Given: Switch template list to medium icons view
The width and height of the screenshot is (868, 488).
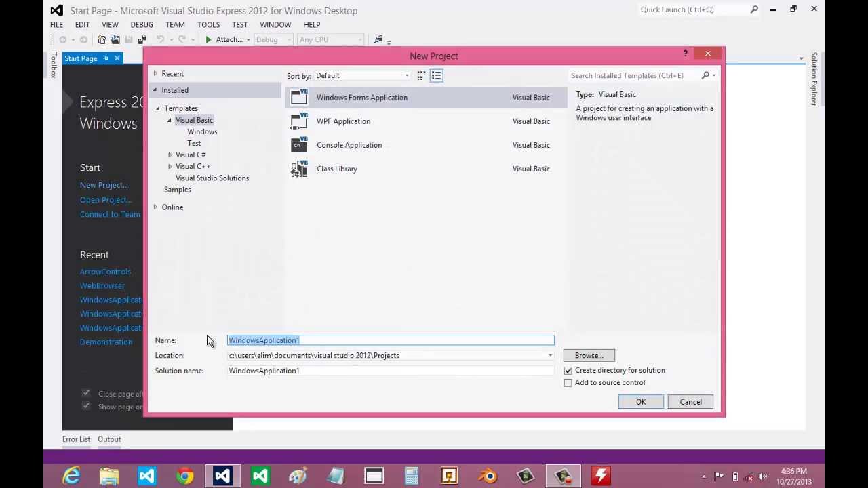Looking at the screenshot, I should tap(436, 75).
